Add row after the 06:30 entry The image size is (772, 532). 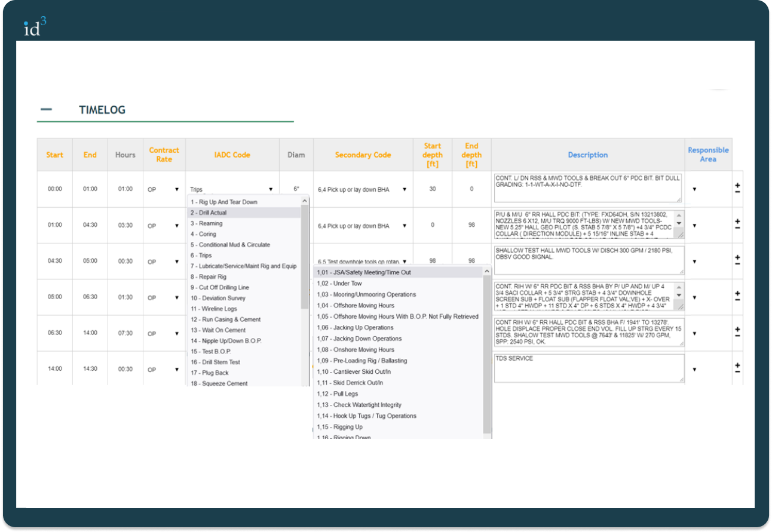point(737,330)
